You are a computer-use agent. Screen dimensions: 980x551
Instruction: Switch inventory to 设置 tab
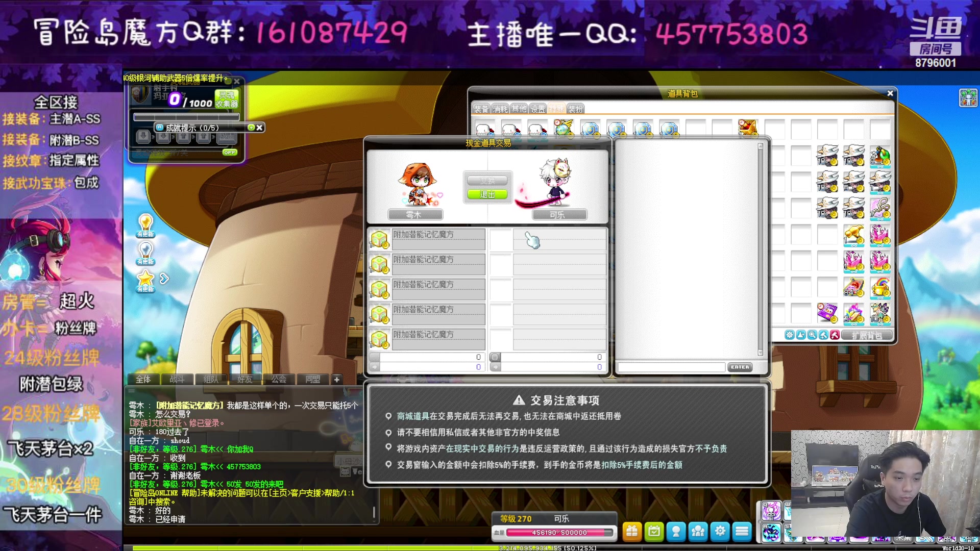click(x=537, y=109)
